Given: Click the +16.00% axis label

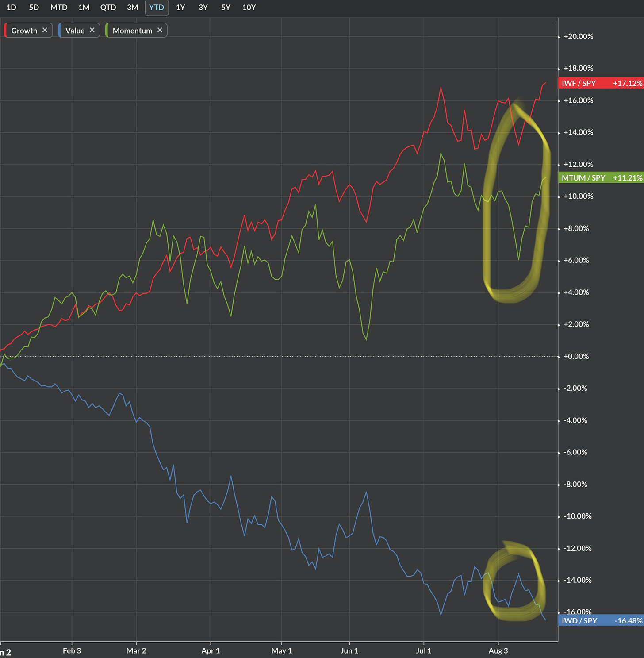Looking at the screenshot, I should tap(578, 101).
